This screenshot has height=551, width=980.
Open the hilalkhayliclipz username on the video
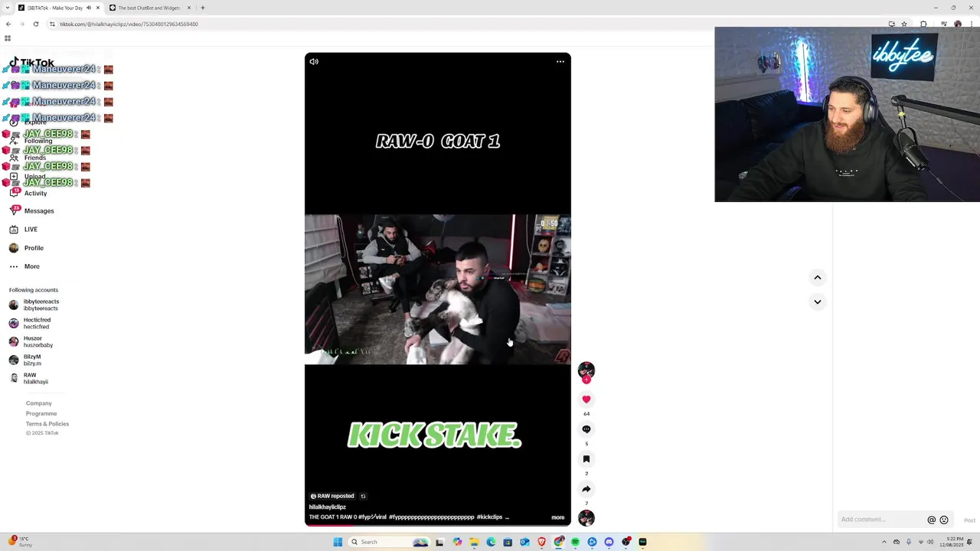[328, 507]
